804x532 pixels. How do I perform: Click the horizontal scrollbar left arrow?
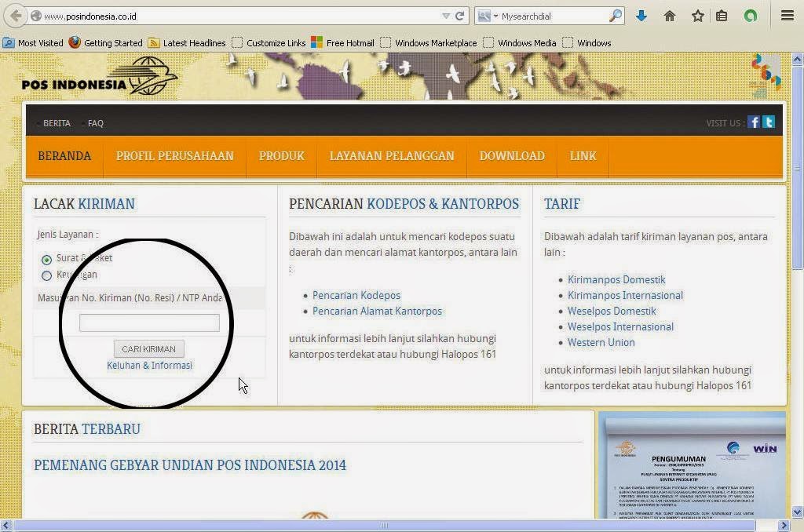[x=6, y=526]
